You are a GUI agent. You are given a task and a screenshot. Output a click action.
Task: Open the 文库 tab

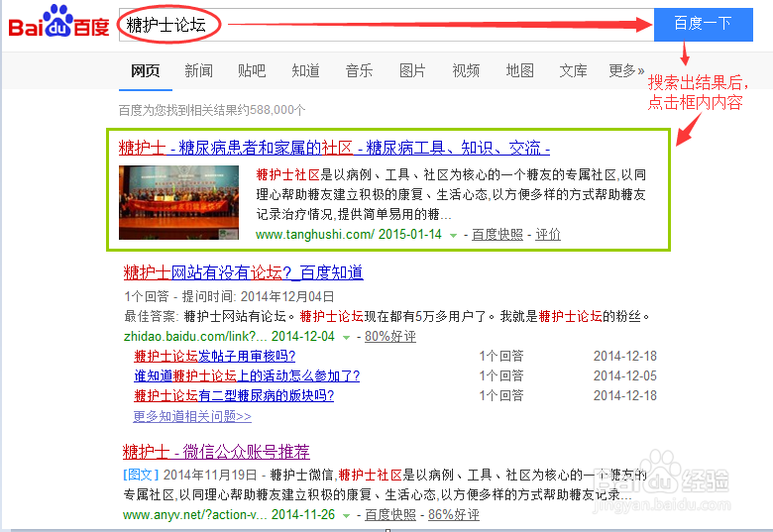573,71
